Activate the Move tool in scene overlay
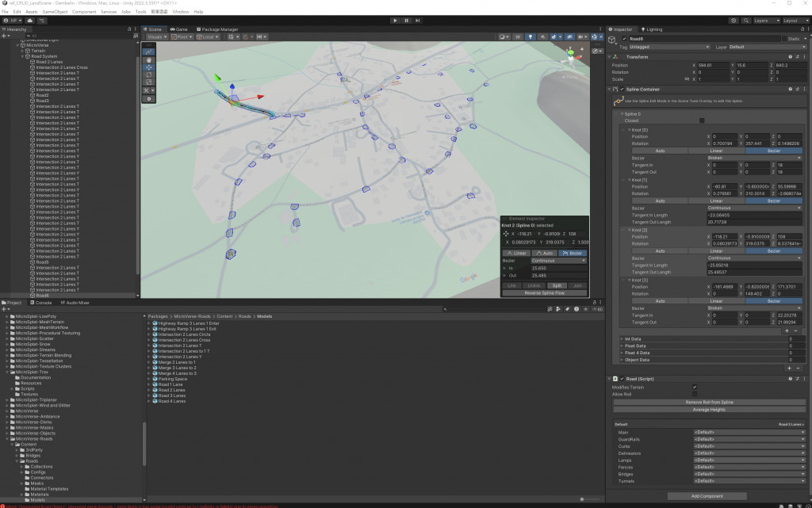 149,67
